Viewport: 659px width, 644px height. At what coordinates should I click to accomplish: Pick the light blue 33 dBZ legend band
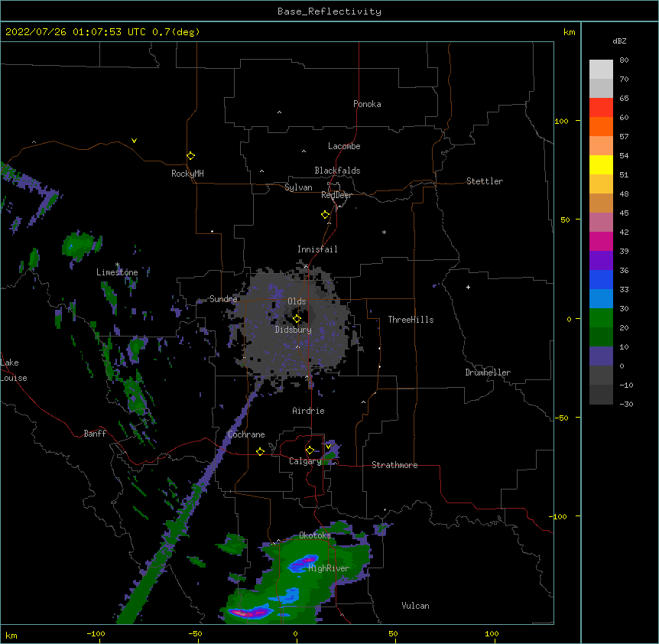tap(601, 298)
